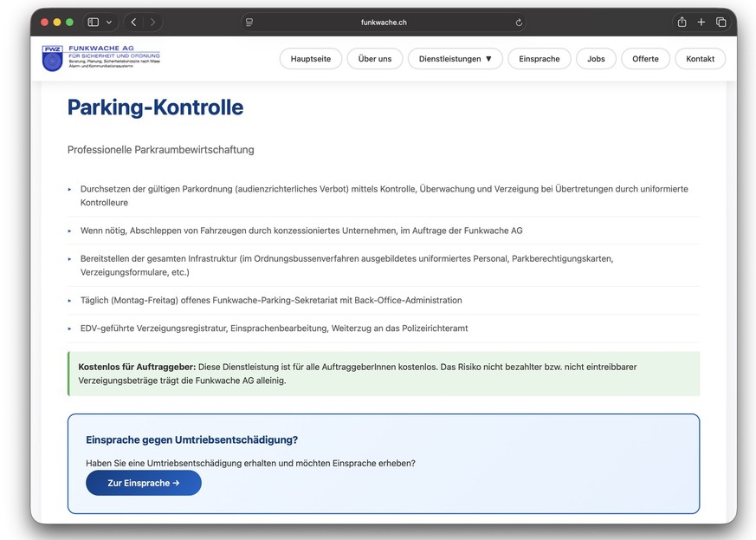756x540 pixels.
Task: Click the EDV-geführte Verzeigungsregistratur bullet text
Action: (x=274, y=329)
